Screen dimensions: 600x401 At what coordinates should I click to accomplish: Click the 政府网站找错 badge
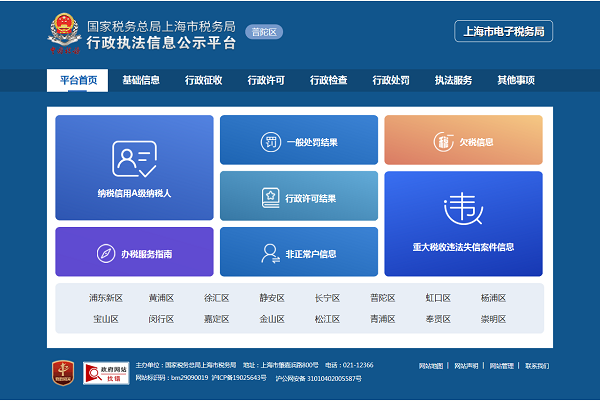pyautogui.click(x=105, y=372)
